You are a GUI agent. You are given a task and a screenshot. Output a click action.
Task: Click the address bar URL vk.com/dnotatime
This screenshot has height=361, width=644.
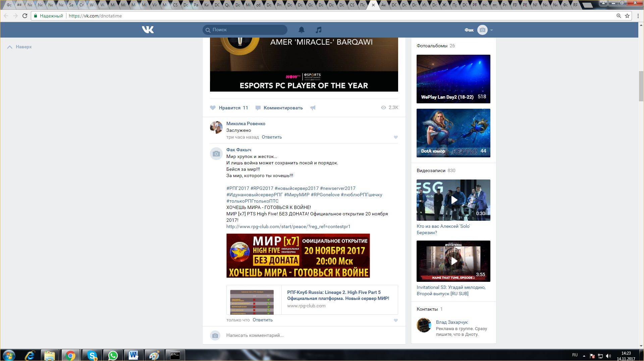95,16
